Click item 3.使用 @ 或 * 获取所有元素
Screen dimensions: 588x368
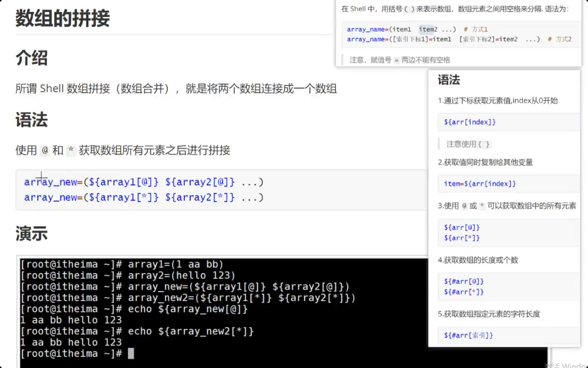click(x=507, y=206)
